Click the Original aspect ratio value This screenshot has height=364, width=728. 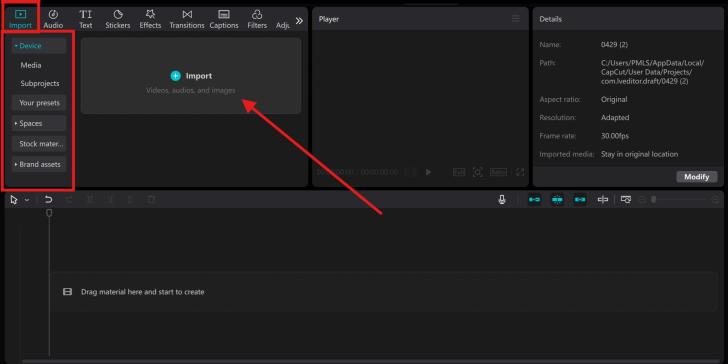point(614,99)
